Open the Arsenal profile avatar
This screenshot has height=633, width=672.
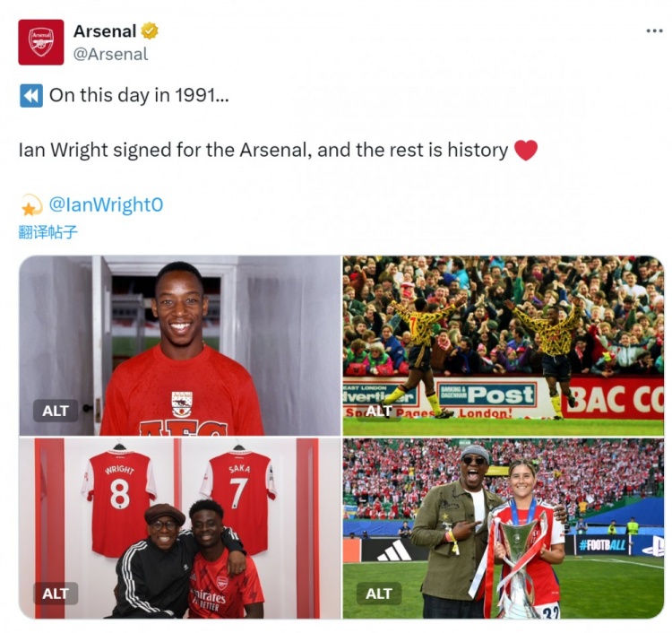pyautogui.click(x=40, y=42)
